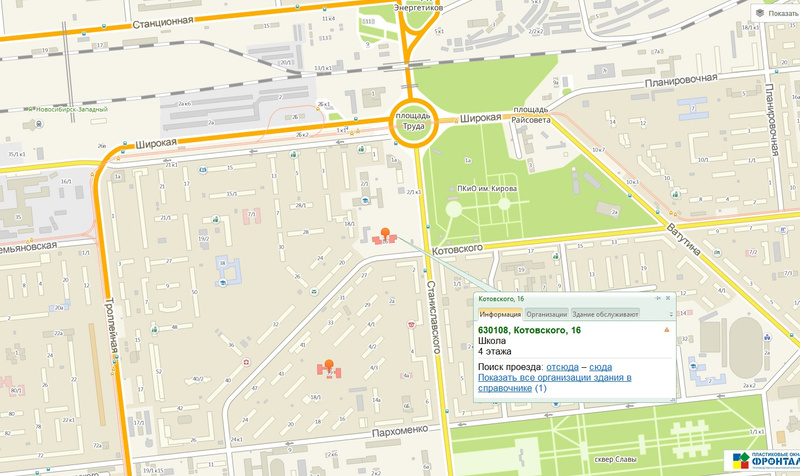Click the Пархоменко street label
This screenshot has width=800, height=476.
click(400, 431)
